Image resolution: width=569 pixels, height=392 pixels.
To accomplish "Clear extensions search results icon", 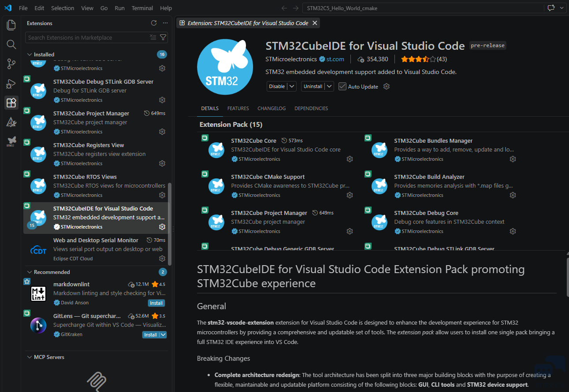I will click(x=153, y=37).
